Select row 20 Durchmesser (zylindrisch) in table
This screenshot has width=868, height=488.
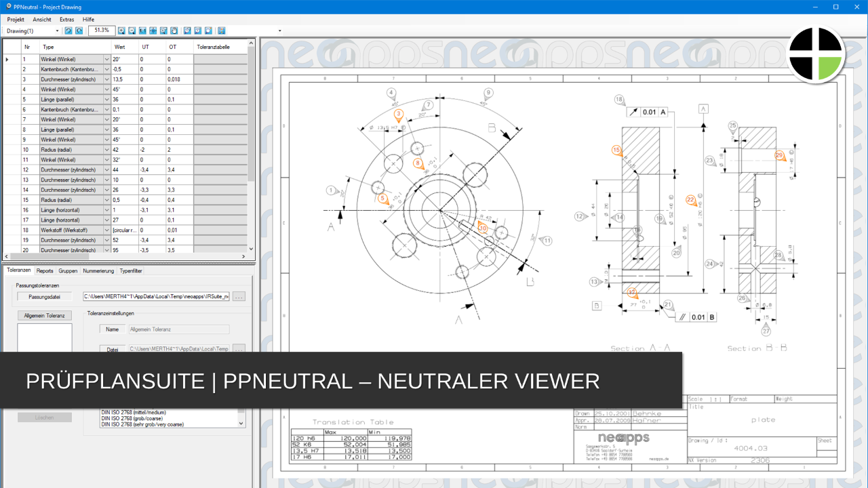[125, 249]
